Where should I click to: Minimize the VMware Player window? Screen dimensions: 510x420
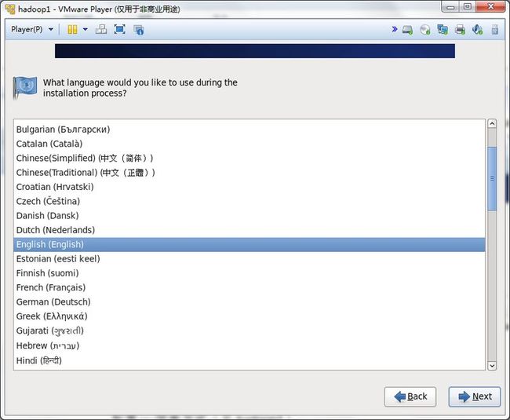click(x=450, y=7)
